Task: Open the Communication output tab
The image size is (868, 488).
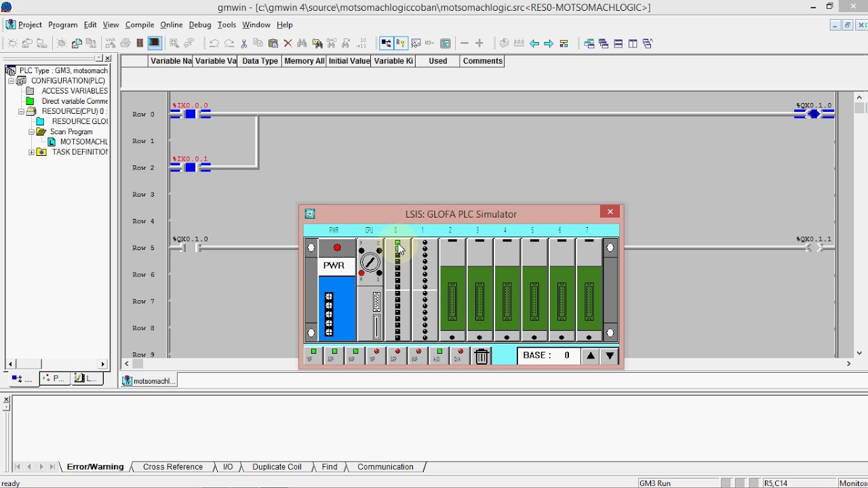Action: point(385,467)
